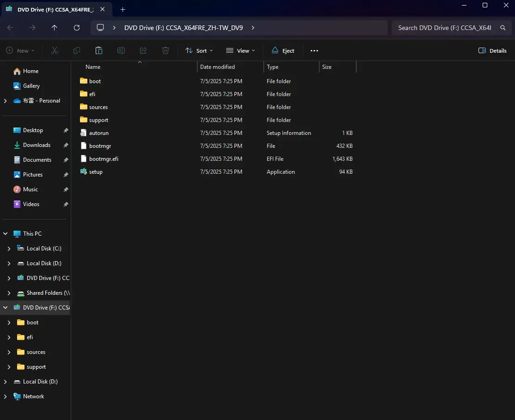Select boot folder in navigation tree
The image size is (515, 420).
point(32,323)
